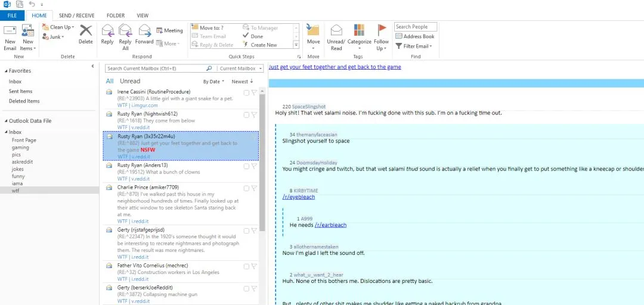Check the category box for Rusty Ryan (Anders13)
Screen dimensions: 644x305
246,166
